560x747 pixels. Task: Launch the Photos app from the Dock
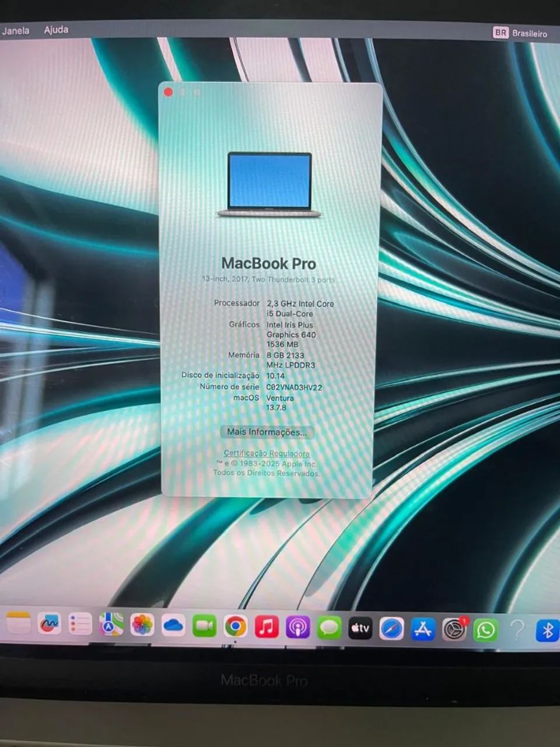(x=142, y=626)
